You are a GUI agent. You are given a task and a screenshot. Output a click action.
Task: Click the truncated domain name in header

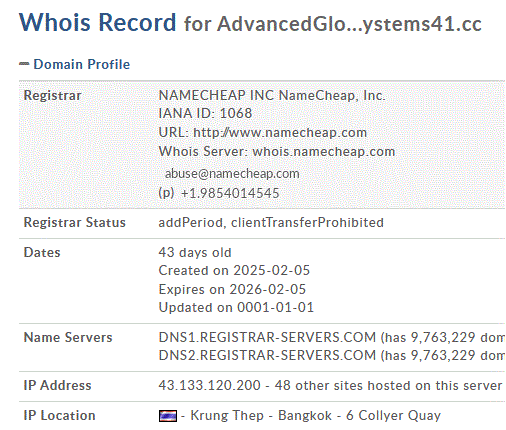349,24
